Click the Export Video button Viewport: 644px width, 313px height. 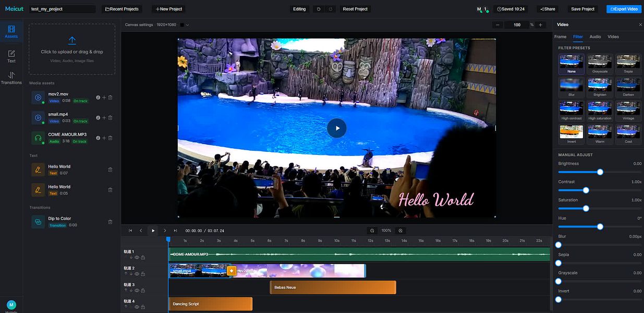(624, 9)
